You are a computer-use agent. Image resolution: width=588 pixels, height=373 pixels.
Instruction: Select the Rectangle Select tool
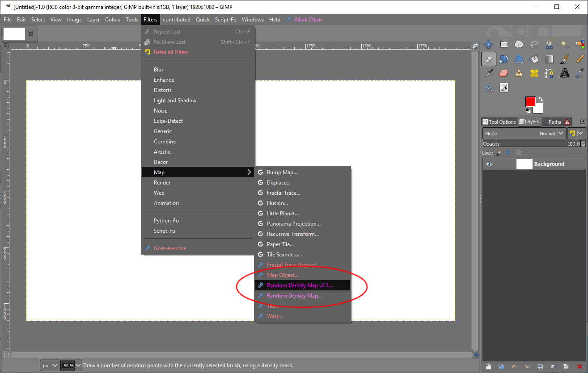point(504,44)
